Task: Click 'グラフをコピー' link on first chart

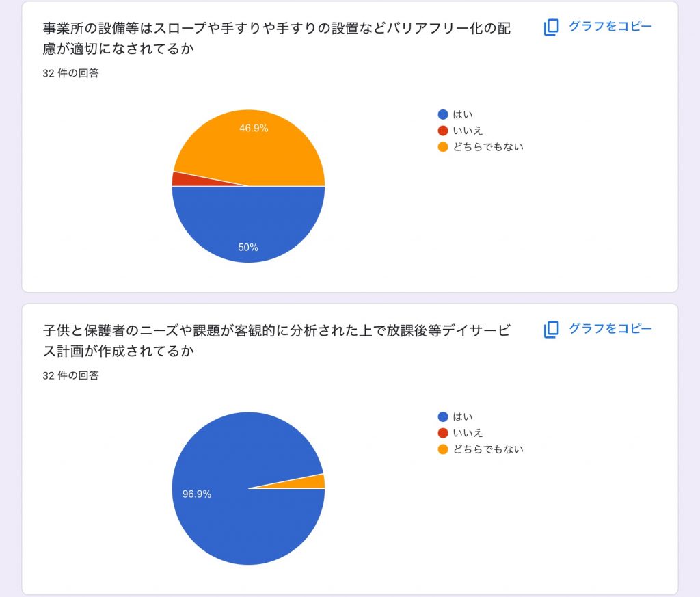Action: (610, 27)
